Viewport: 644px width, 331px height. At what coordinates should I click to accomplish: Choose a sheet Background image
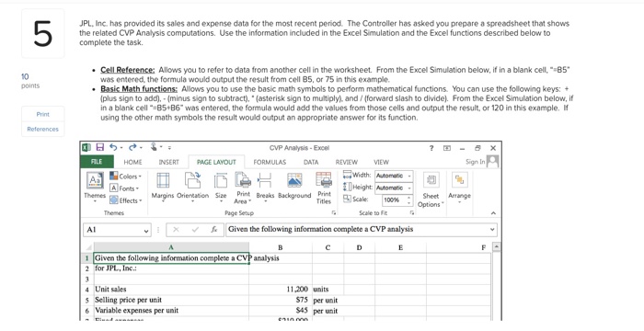point(294,186)
